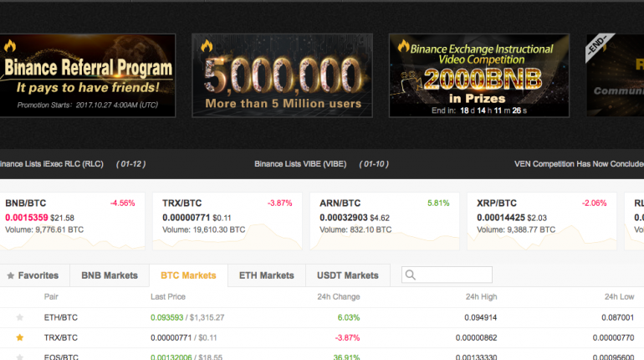Viewport: 644px width, 360px height.
Task: Click flame icon on Video Competition banner
Action: 403,46
